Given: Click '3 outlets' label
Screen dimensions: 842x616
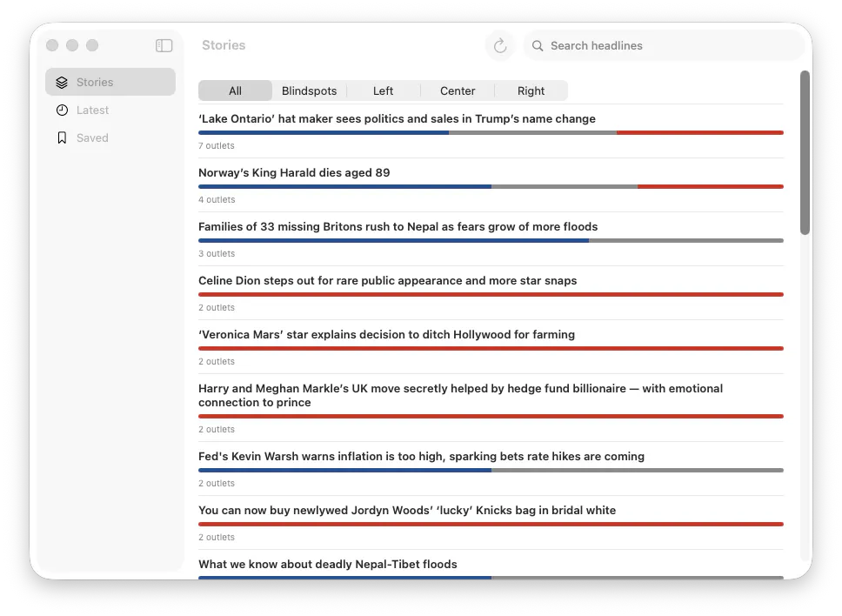Looking at the screenshot, I should (217, 253).
